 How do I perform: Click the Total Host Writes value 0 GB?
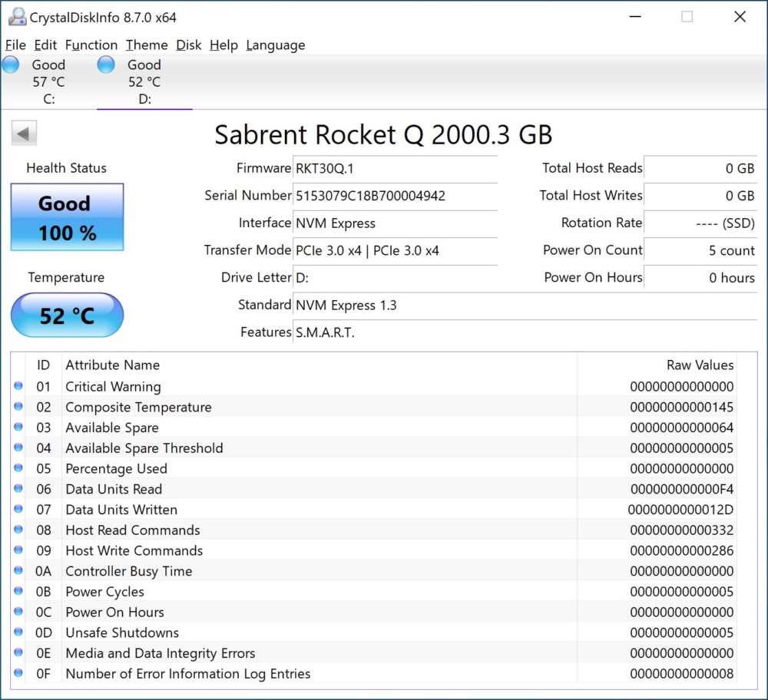click(x=700, y=196)
